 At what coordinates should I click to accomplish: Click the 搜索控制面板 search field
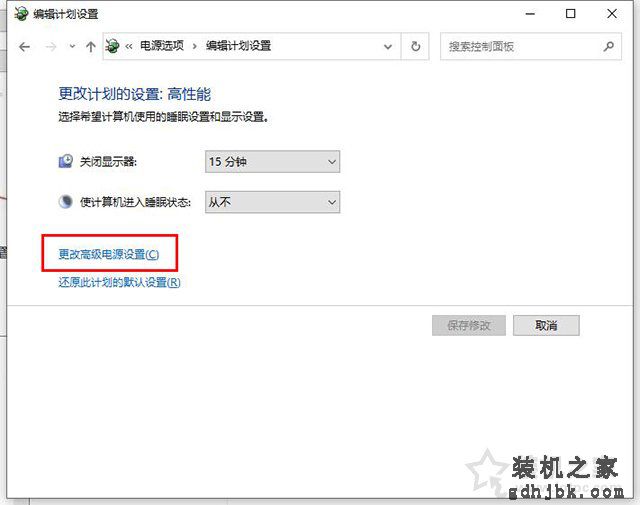coord(531,47)
